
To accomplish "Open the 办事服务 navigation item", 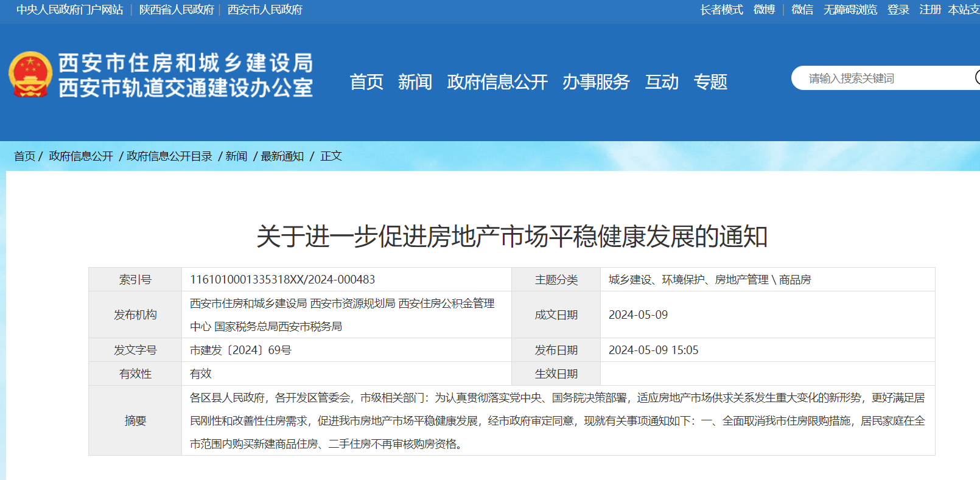I will click(x=596, y=82).
